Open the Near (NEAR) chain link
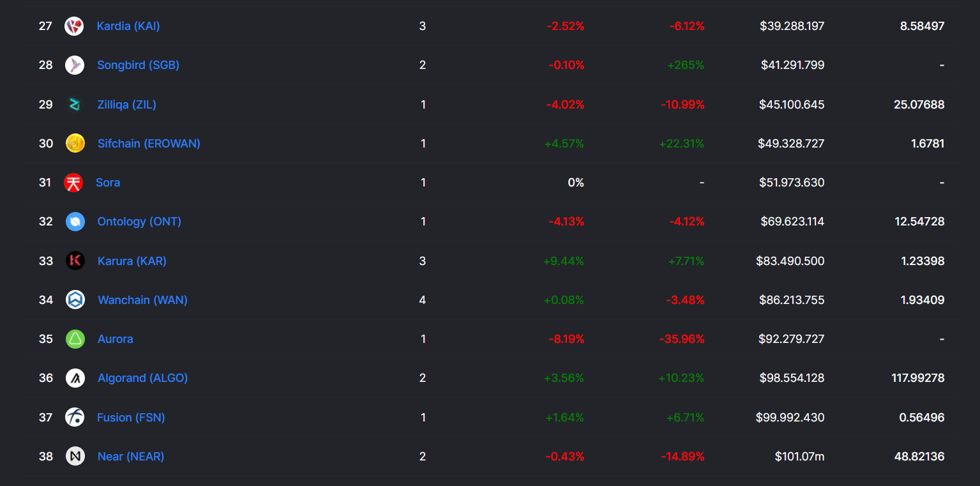The width and height of the screenshot is (980, 486). click(x=131, y=457)
